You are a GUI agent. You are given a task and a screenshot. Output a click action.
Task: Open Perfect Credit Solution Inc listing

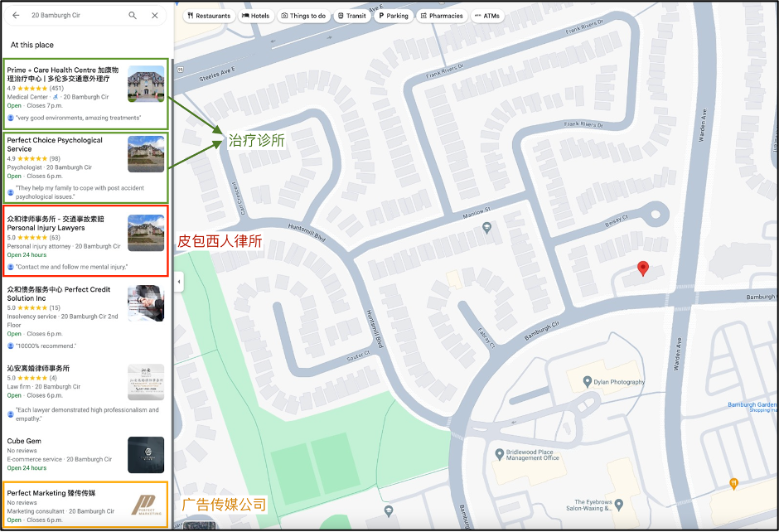pyautogui.click(x=85, y=317)
